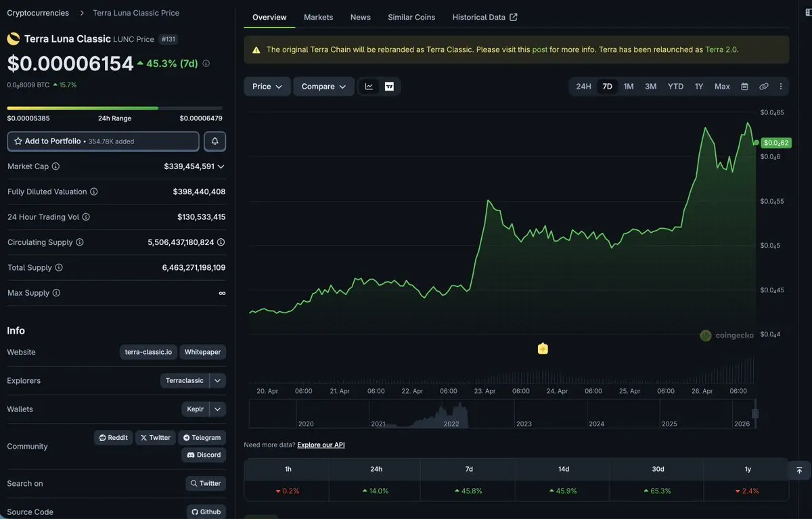Open the calendar date range picker
812x519 pixels.
click(745, 87)
